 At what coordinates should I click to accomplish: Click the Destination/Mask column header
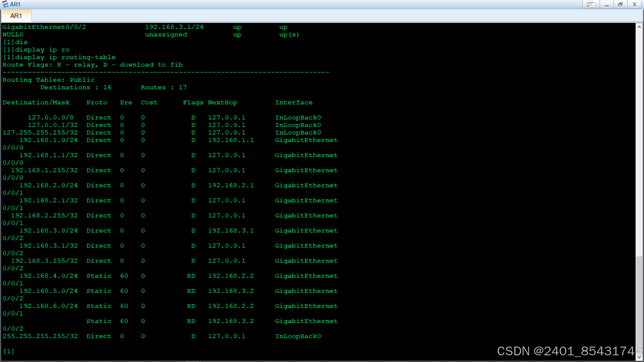click(36, 103)
